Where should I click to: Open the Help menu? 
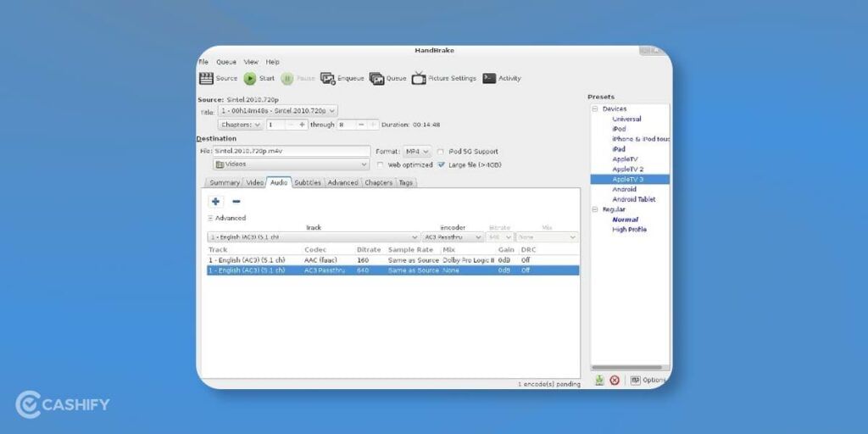coord(272,62)
